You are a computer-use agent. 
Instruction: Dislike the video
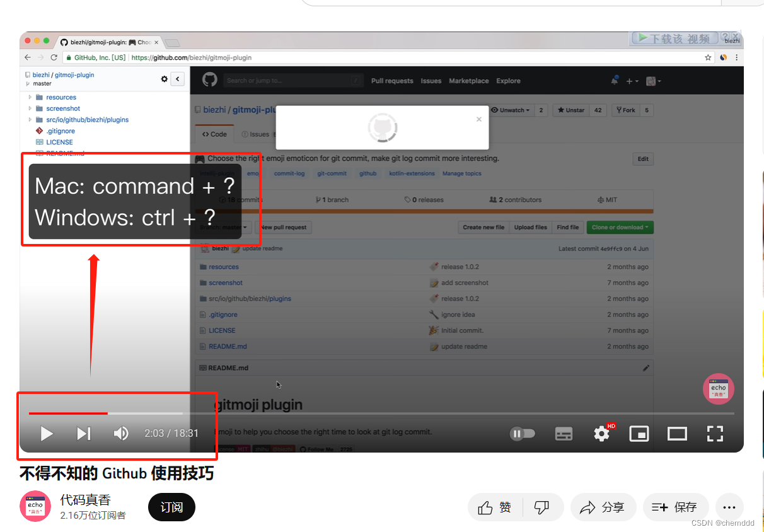coord(541,507)
